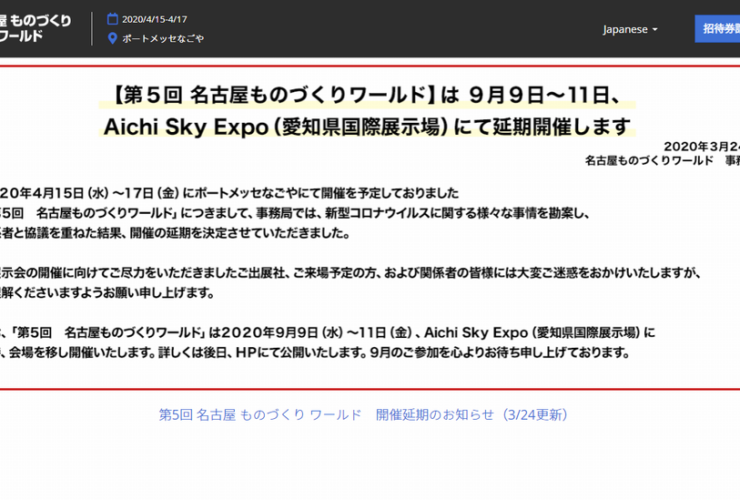Viewport: 740px width, 500px height.
Task: Open the 開催延期のお知らせ(3/24更新) link
Action: click(363, 415)
